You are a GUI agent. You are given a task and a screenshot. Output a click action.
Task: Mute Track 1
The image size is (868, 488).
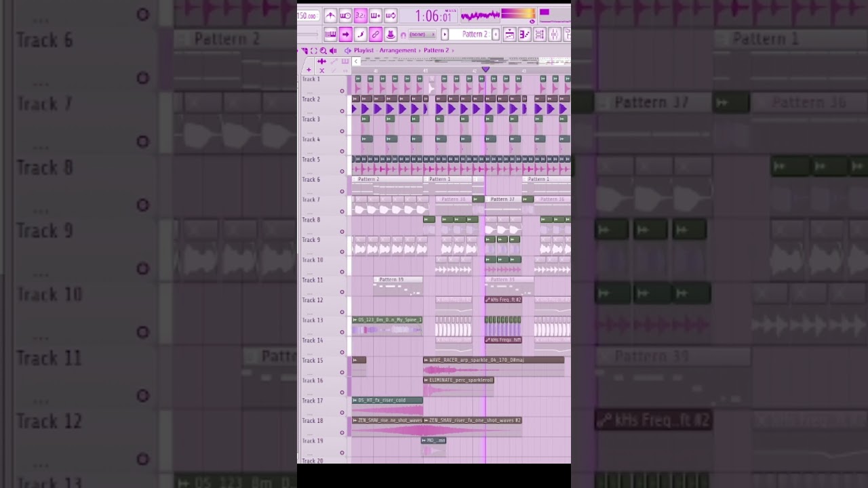tap(342, 91)
